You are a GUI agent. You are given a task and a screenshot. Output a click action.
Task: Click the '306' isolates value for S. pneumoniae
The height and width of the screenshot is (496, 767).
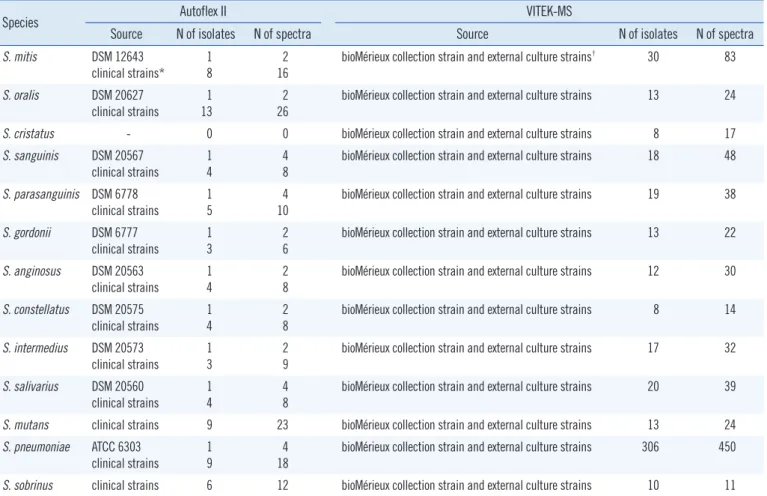tap(650, 447)
